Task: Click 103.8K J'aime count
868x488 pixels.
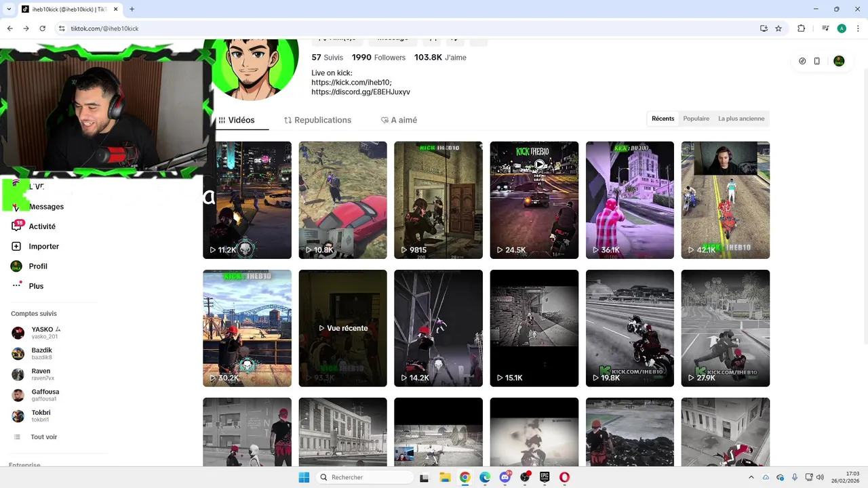Action: click(x=440, y=58)
